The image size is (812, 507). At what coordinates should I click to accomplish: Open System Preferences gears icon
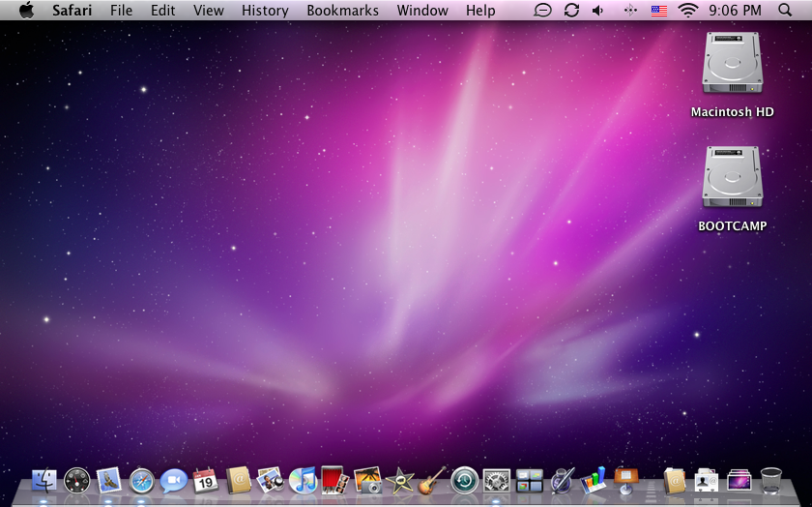497,481
